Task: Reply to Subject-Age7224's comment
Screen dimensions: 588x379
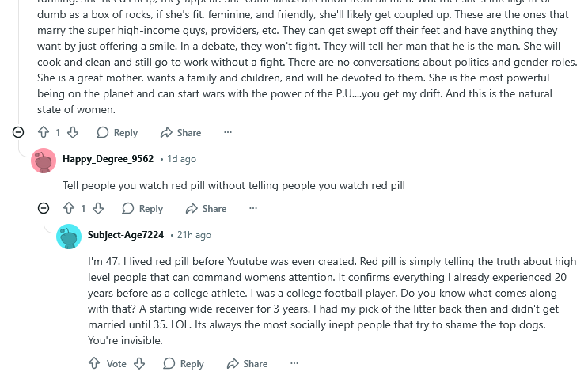Action: (184, 363)
